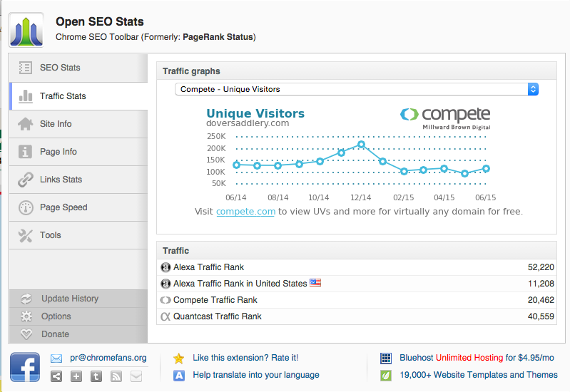The height and width of the screenshot is (392, 570).
Task: Go to the Links Stats tab
Action: click(78, 180)
